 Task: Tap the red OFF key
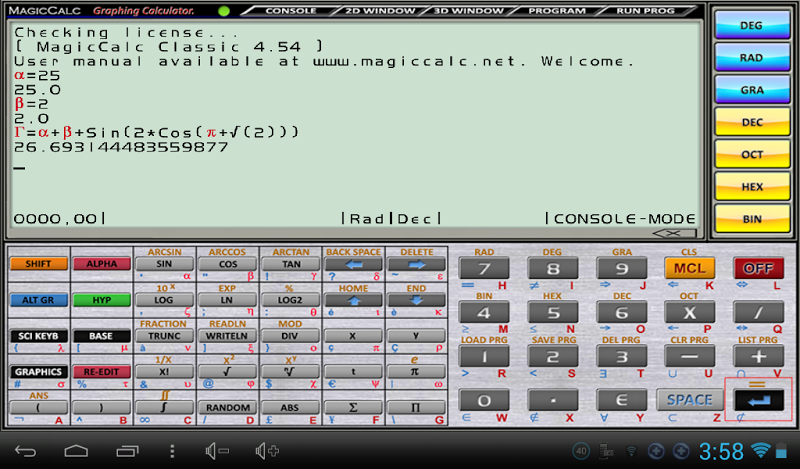coord(759,268)
